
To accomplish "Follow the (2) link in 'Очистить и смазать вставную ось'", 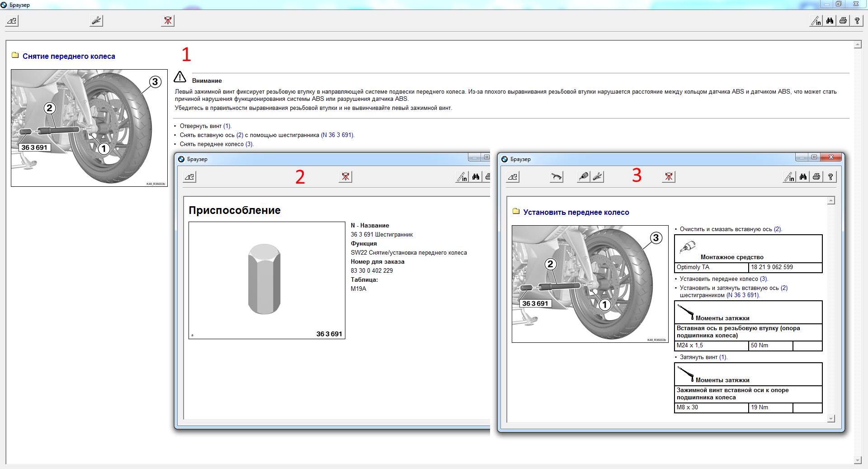I will coord(778,229).
